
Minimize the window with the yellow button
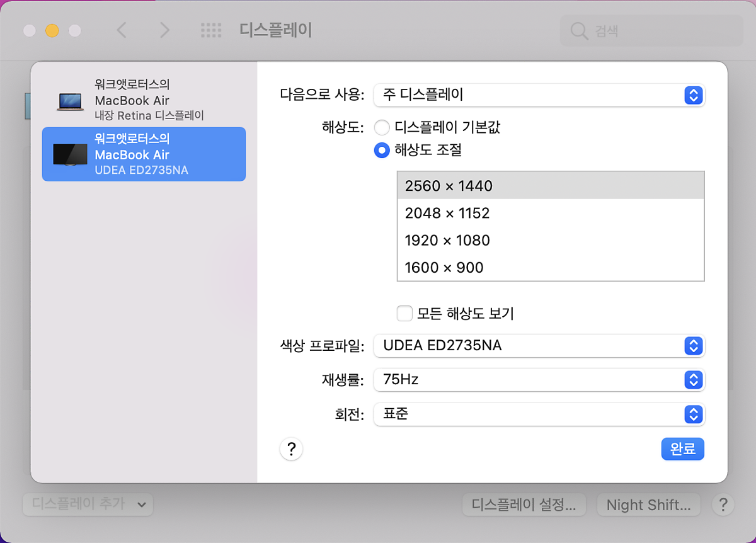point(52,30)
